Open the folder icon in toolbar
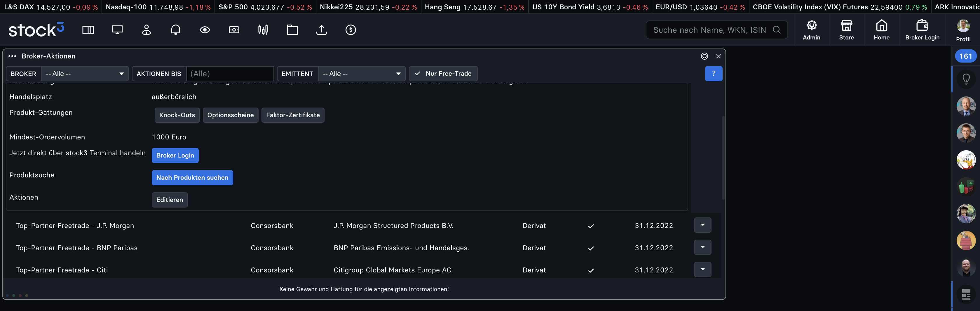 point(292,30)
